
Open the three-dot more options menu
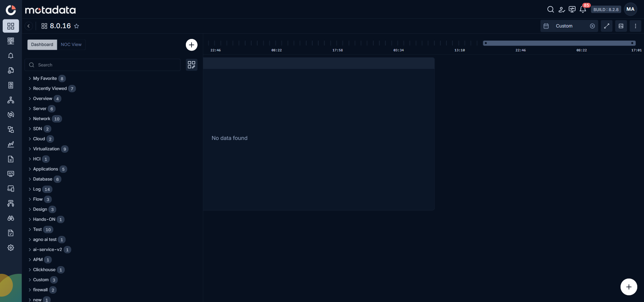(x=636, y=26)
